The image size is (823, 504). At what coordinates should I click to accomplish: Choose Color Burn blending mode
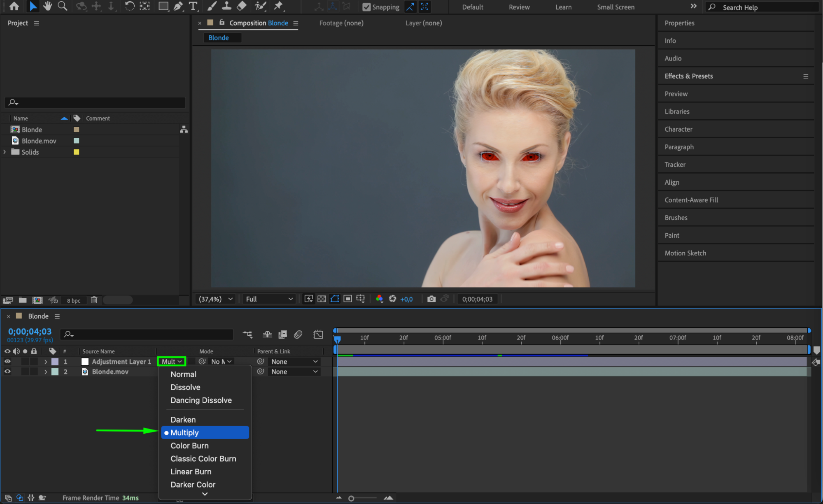(x=189, y=446)
